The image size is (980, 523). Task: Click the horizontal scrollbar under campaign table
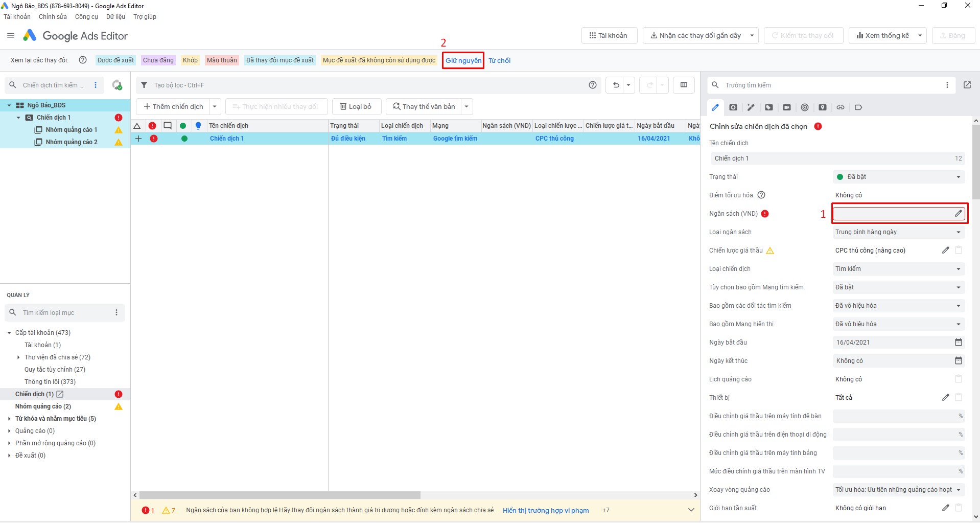point(279,495)
